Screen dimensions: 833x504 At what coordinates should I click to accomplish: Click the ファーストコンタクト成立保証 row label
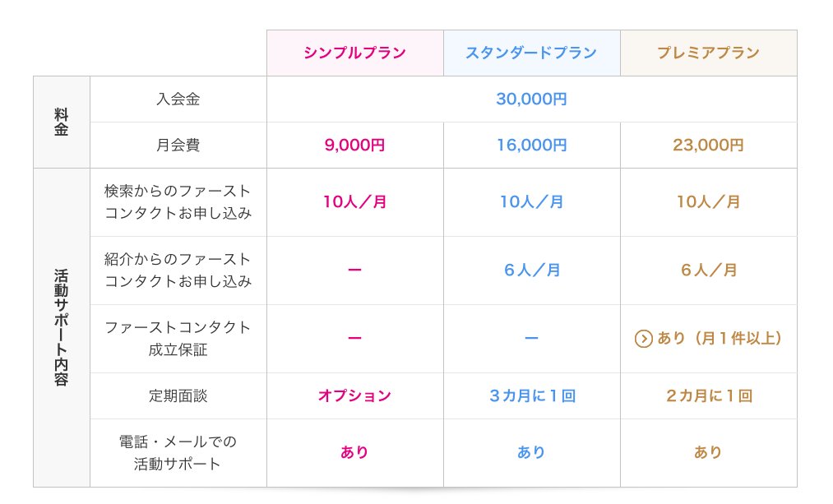point(178,339)
